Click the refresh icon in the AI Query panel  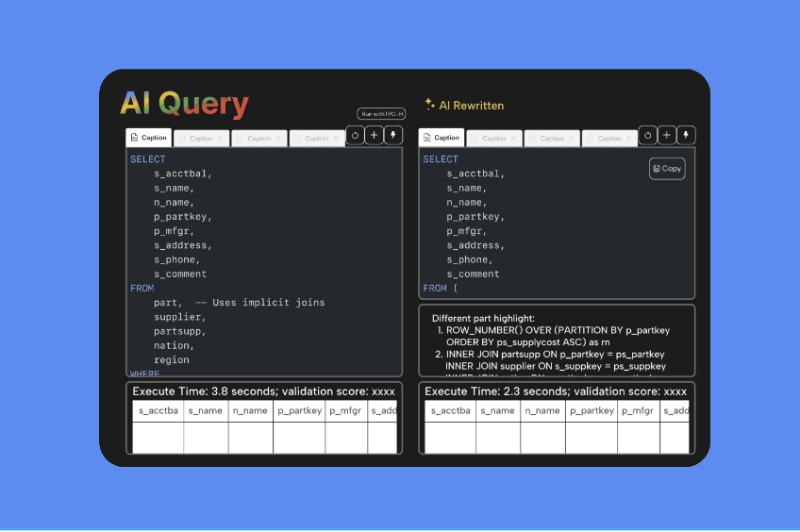tap(355, 135)
